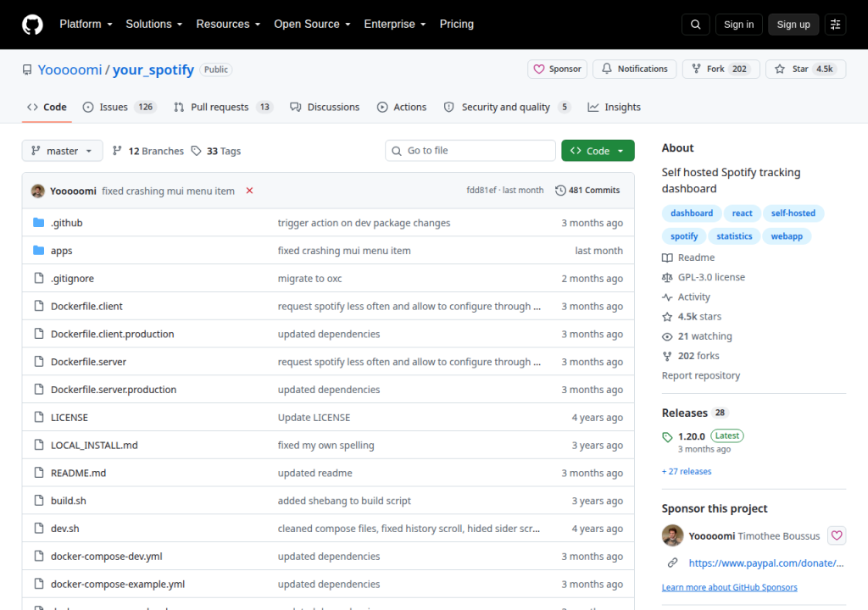Click the fdd81ef commit hash
Screen dimensions: 868x610
pyautogui.click(x=481, y=190)
